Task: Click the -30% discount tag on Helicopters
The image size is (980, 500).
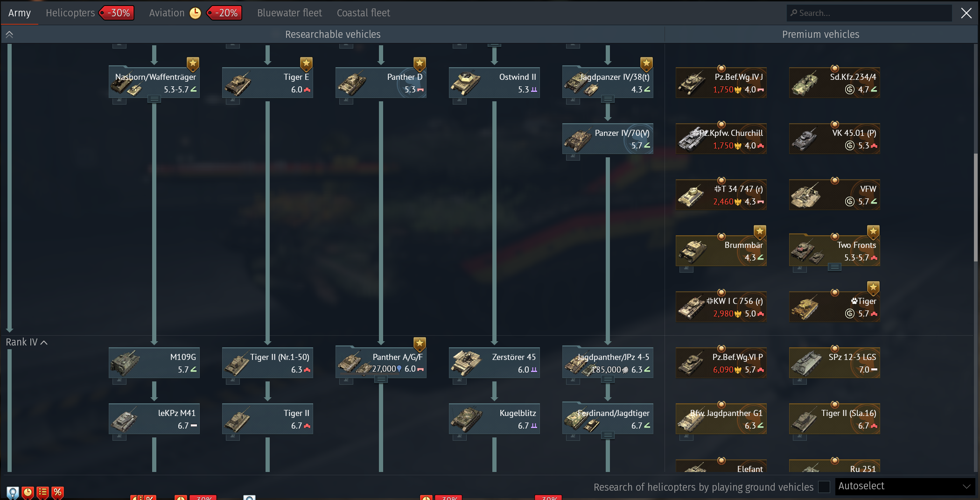Action: click(117, 13)
